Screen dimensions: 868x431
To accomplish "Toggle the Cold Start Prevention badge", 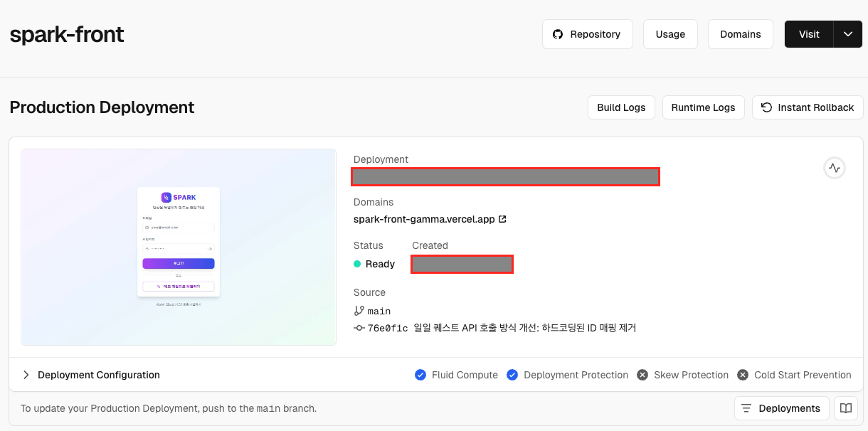I will (x=742, y=375).
